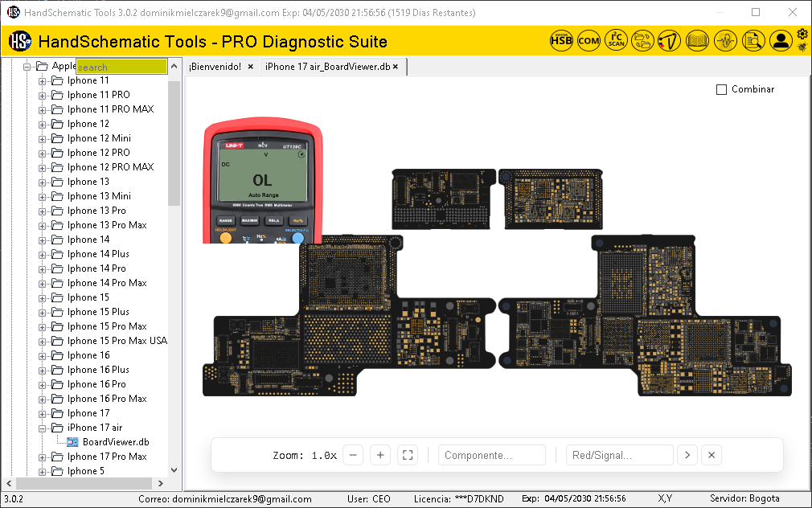Open the document search icon
Image resolution: width=812 pixels, height=508 pixels.
tap(753, 40)
